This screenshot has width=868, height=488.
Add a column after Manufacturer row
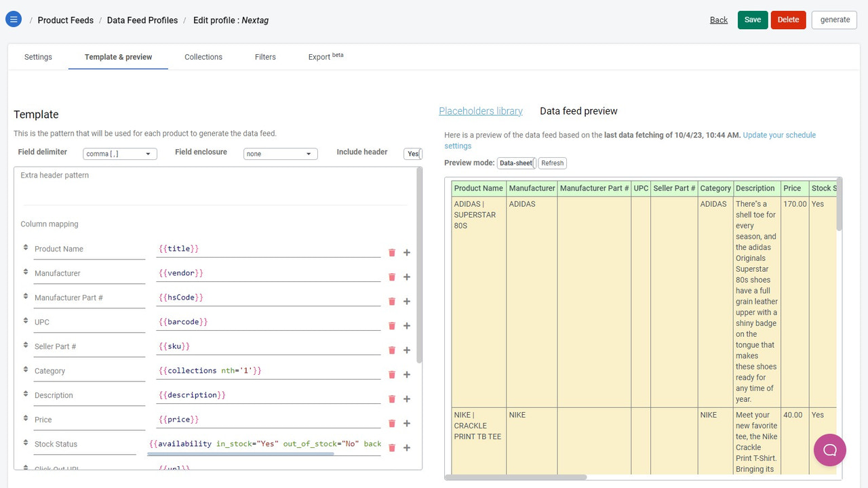tap(407, 277)
